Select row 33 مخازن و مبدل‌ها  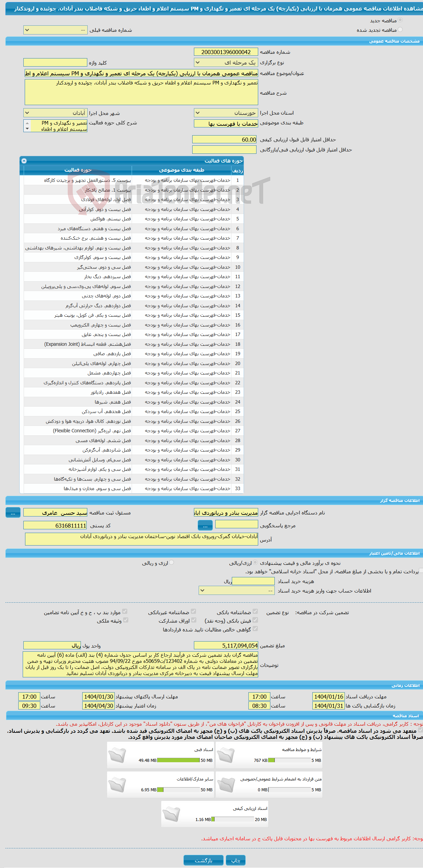(x=134, y=489)
